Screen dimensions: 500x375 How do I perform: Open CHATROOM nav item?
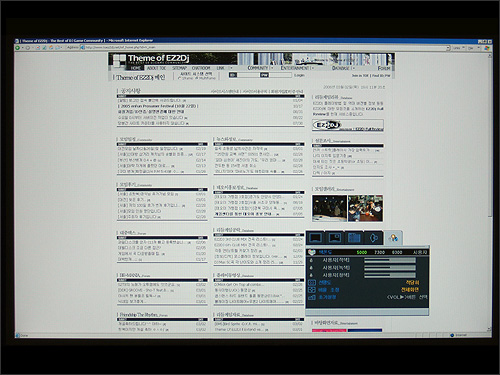(x=201, y=68)
